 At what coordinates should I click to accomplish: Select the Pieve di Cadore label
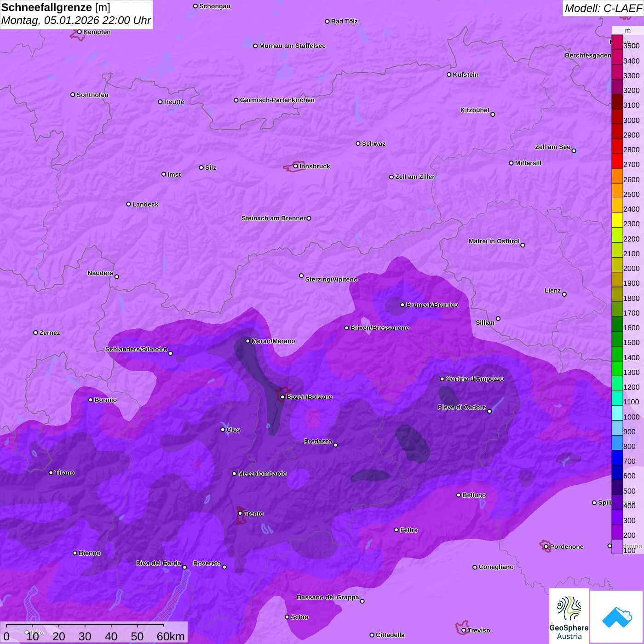tap(462, 407)
